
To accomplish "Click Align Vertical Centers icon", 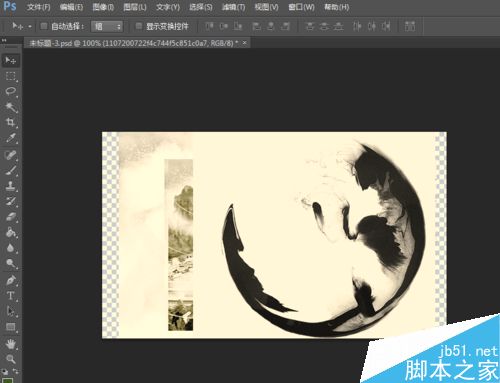I will point(223,26).
